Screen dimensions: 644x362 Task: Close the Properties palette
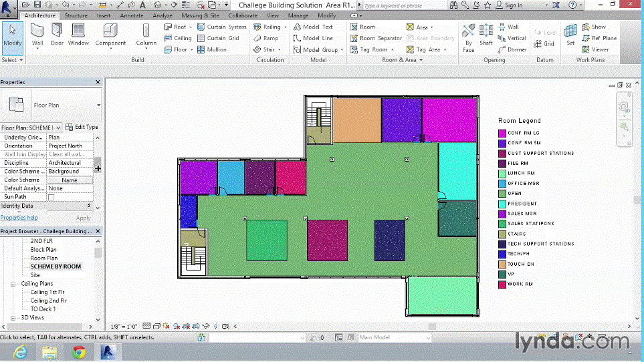tap(98, 82)
